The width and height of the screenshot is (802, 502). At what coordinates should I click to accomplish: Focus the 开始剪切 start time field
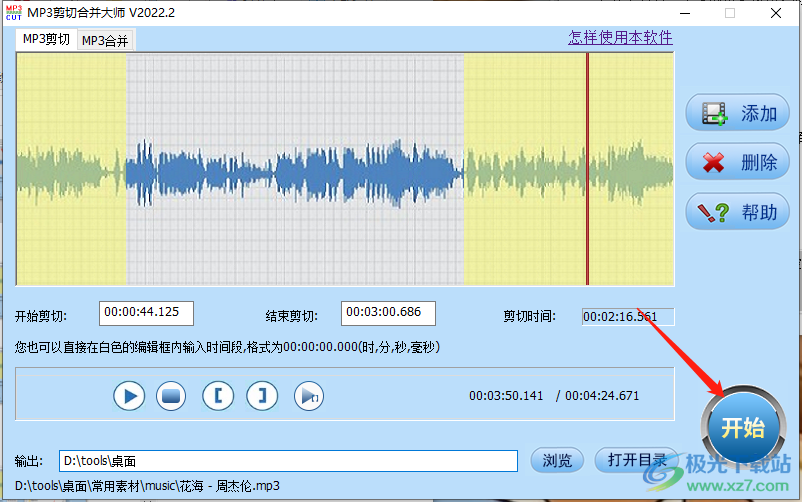146,313
